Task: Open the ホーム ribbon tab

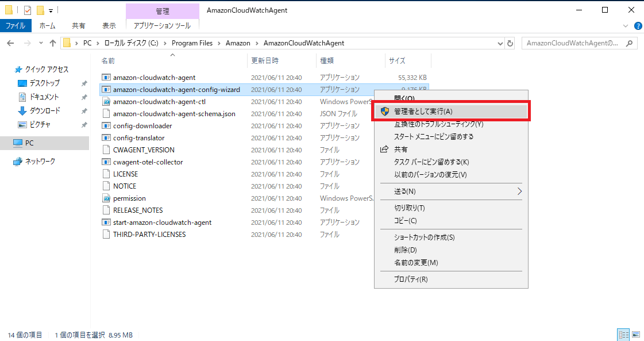Action: (47, 25)
